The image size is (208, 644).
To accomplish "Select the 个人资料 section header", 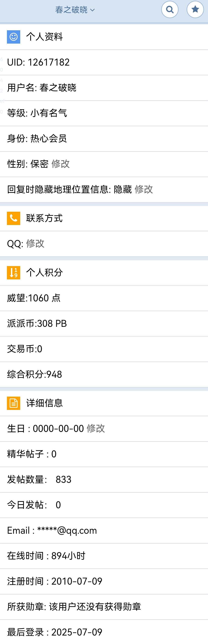I will coord(104,37).
